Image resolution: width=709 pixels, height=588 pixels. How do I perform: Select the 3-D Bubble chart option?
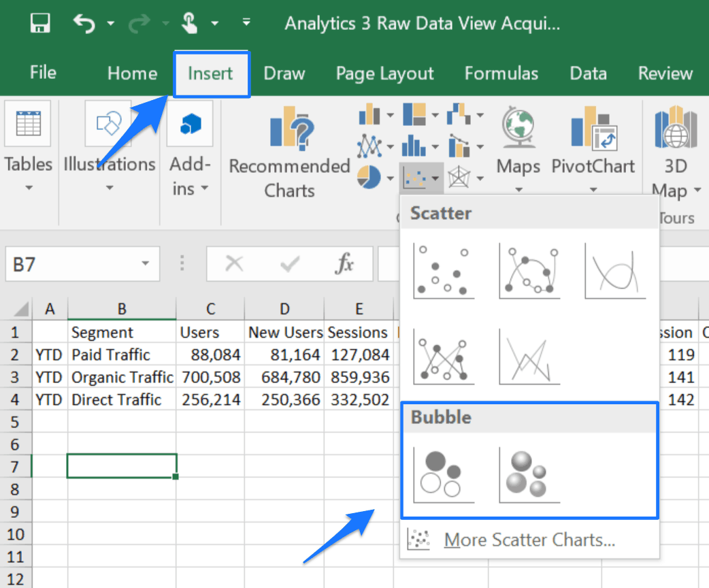[529, 475]
